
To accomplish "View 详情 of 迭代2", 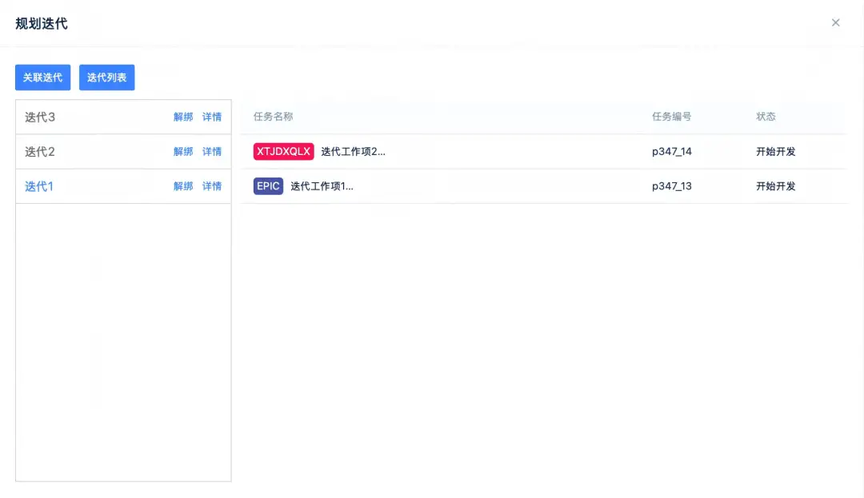I will 212,151.
